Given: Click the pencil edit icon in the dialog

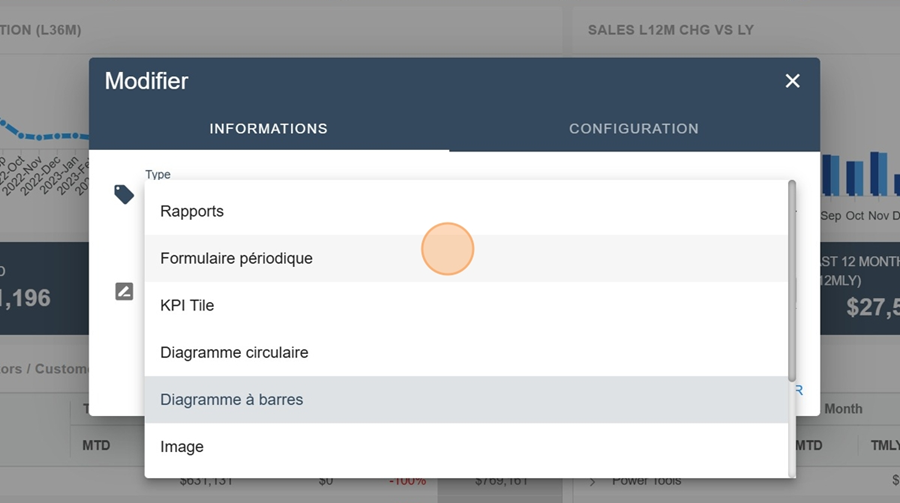Looking at the screenshot, I should point(124,292).
